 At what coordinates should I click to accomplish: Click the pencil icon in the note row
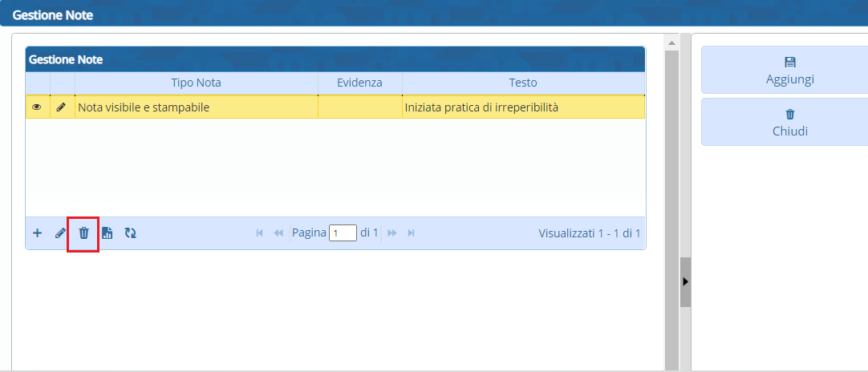click(x=62, y=107)
